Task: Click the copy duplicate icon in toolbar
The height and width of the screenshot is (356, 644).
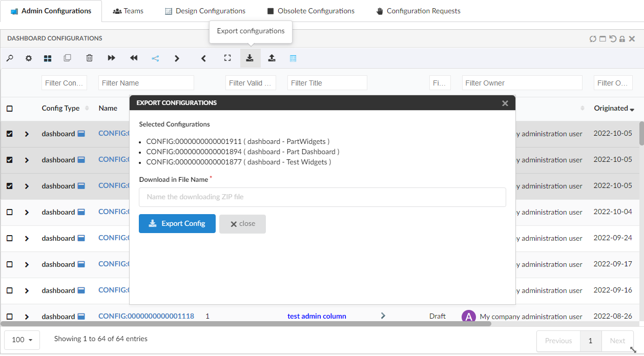Action: [x=67, y=58]
